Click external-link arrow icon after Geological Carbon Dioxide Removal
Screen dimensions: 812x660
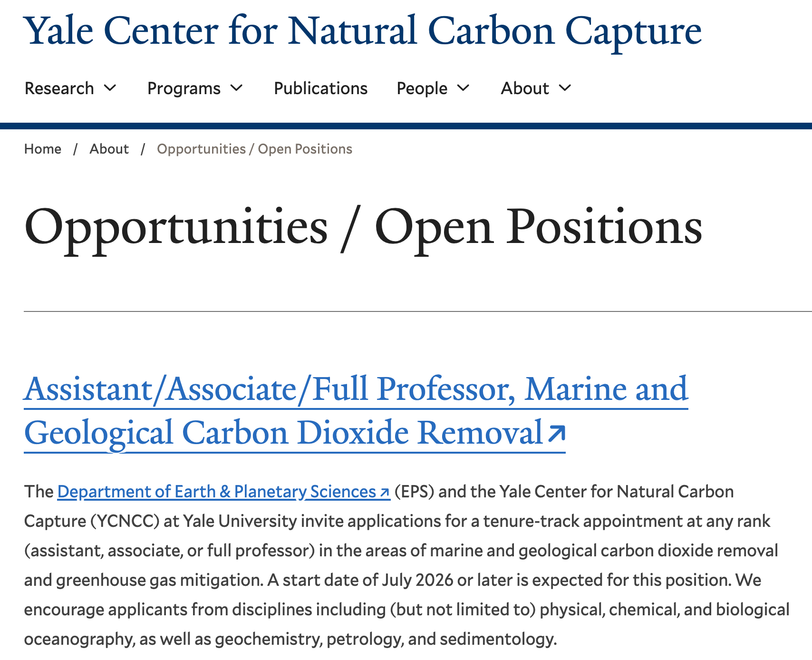(556, 434)
